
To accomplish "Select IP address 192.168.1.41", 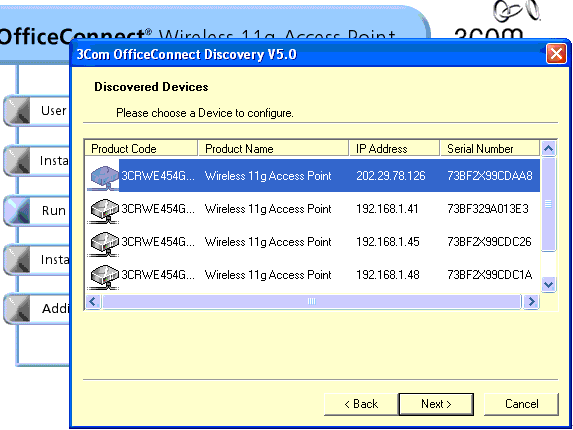I will (x=387, y=209).
